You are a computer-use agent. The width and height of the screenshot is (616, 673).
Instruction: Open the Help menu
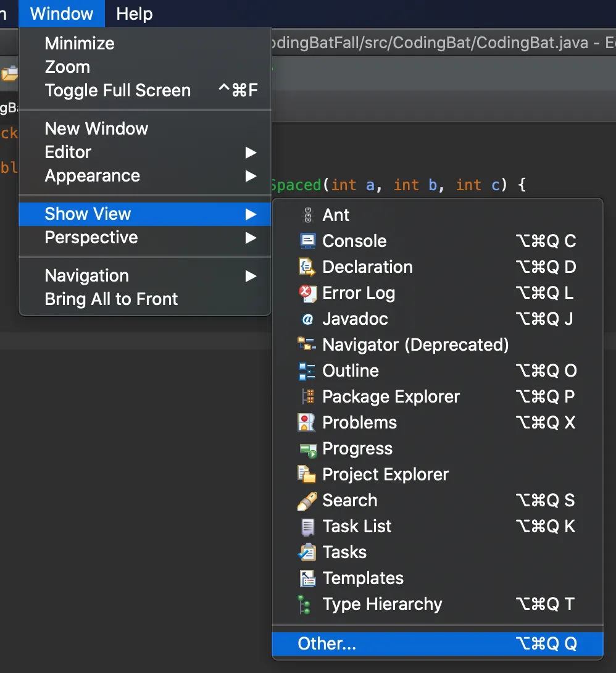click(134, 14)
